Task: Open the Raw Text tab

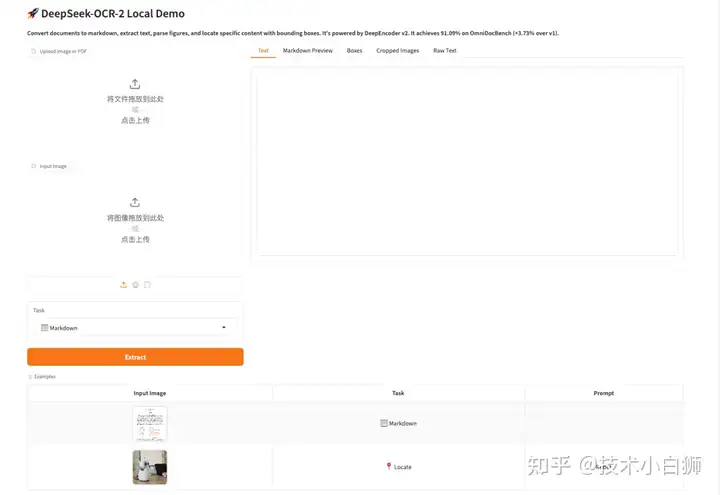Action: (444, 51)
